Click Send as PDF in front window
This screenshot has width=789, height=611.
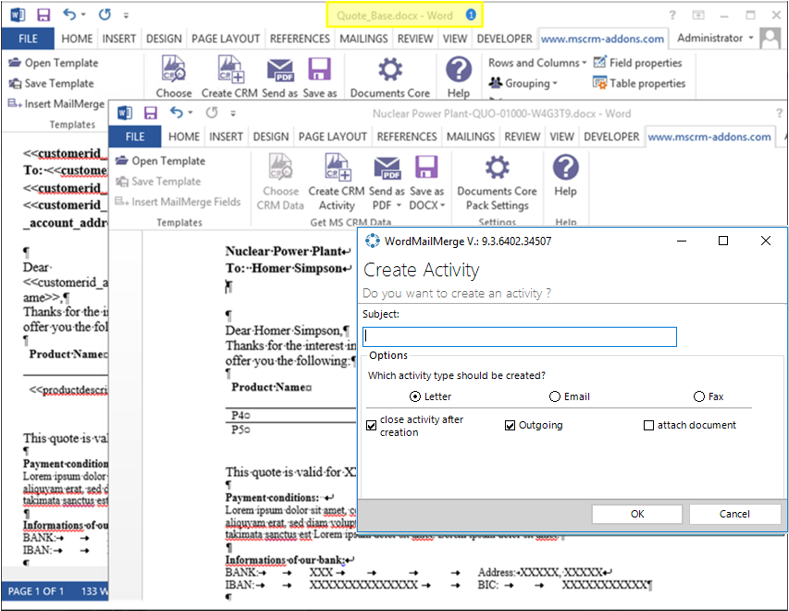[x=386, y=182]
